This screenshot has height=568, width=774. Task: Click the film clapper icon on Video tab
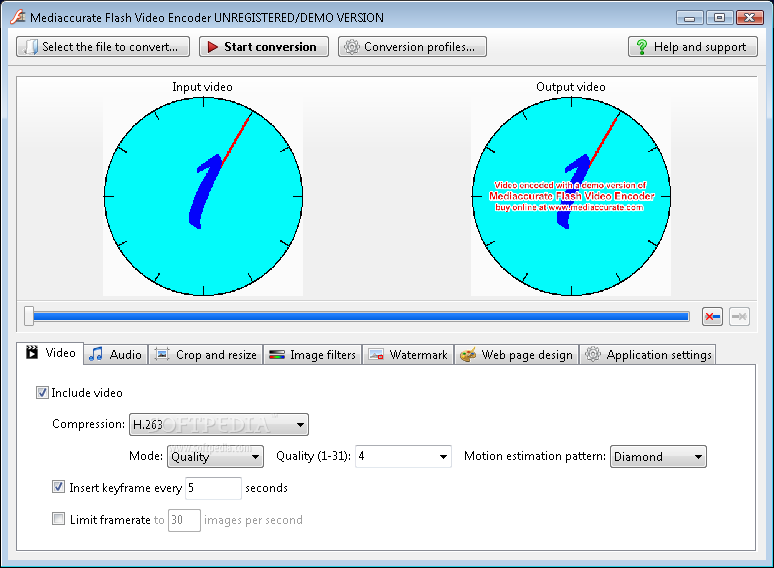click(32, 352)
